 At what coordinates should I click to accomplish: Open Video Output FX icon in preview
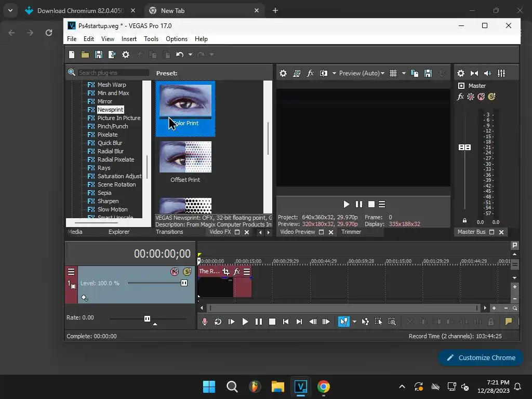[x=310, y=73]
